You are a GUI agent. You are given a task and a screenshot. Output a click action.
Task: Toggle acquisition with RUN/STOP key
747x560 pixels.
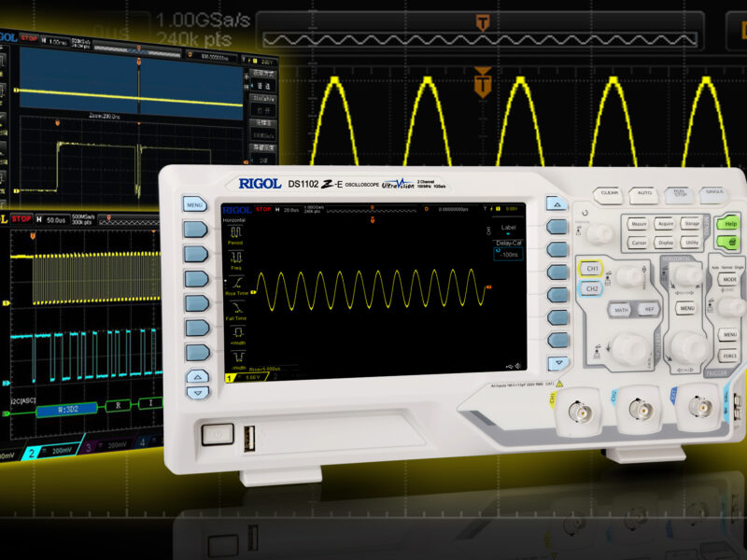coord(681,192)
